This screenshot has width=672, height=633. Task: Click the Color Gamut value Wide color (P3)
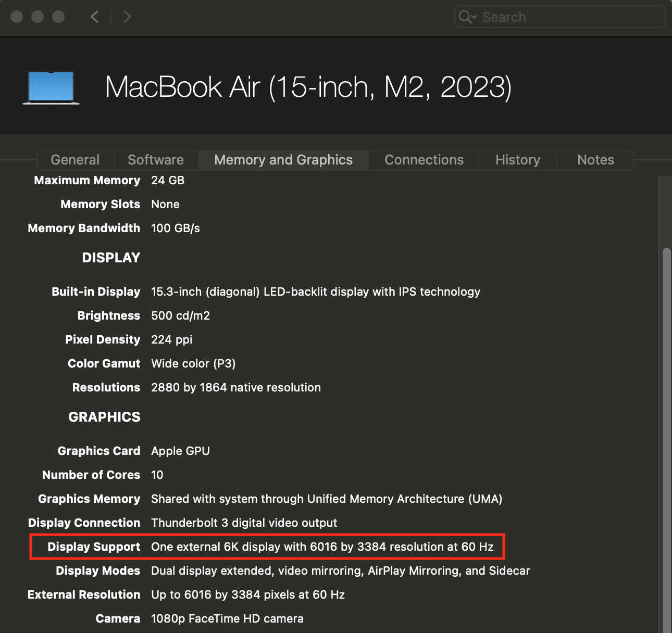point(193,363)
